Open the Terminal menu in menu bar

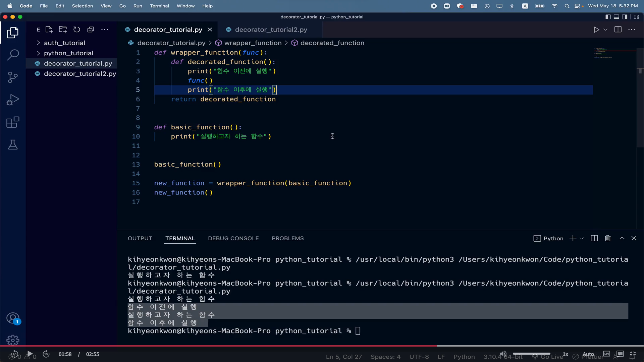159,6
